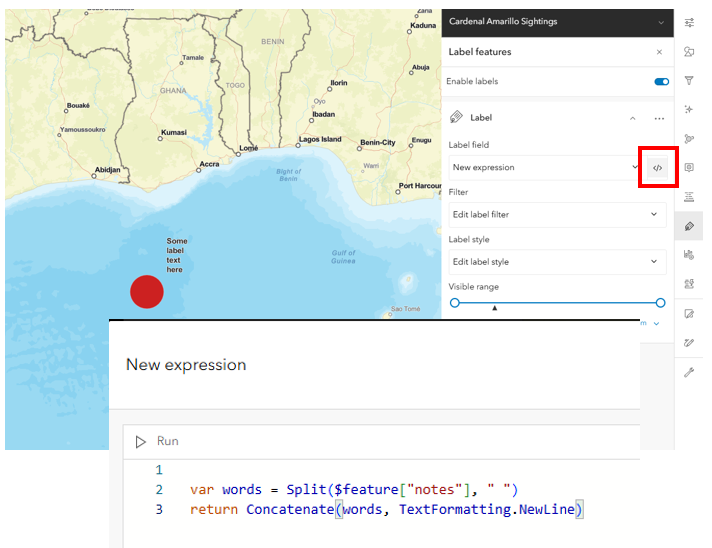Close the Label features panel

pyautogui.click(x=659, y=52)
